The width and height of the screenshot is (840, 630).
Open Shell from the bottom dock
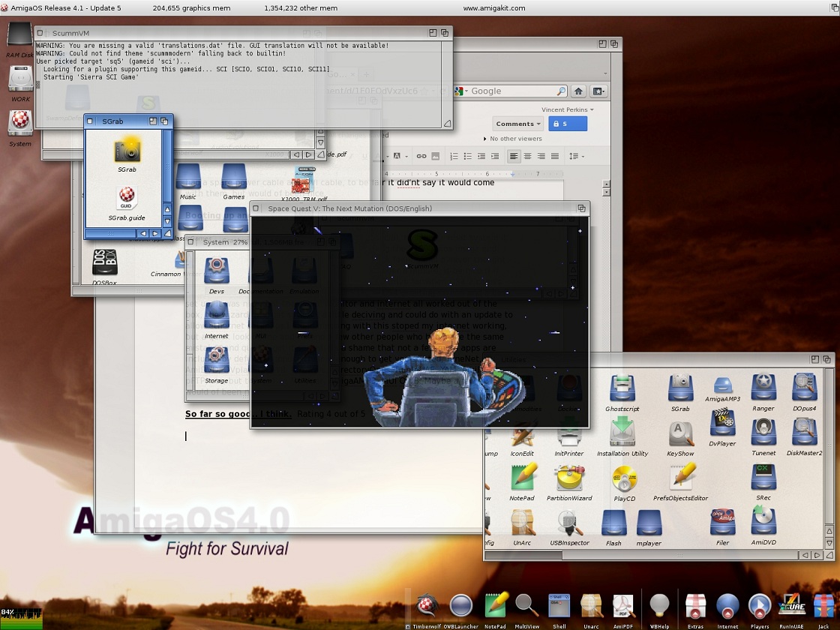pyautogui.click(x=559, y=605)
